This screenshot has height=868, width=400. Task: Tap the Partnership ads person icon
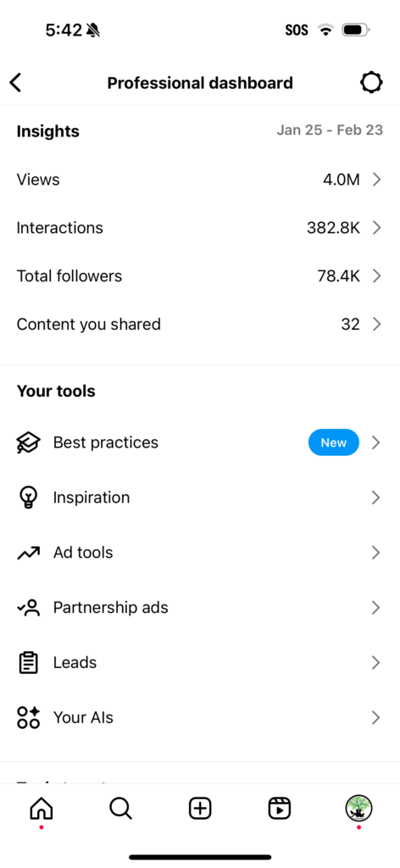pyautogui.click(x=28, y=608)
